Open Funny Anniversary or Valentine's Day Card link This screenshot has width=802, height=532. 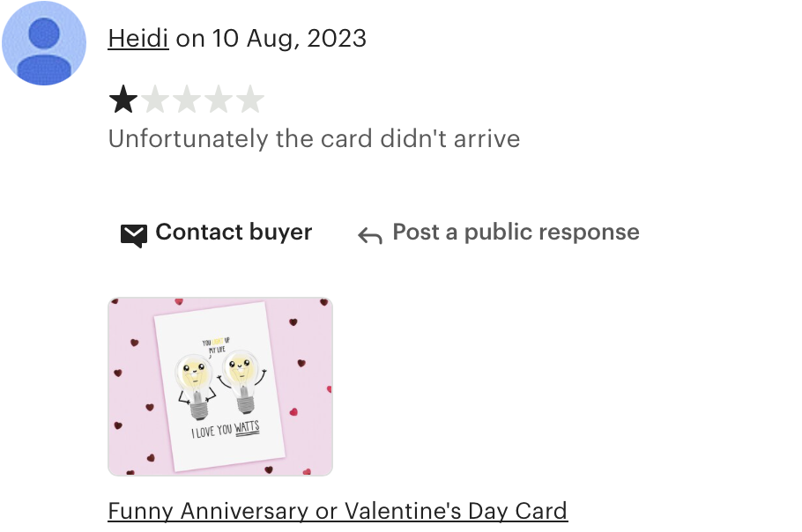coord(338,511)
